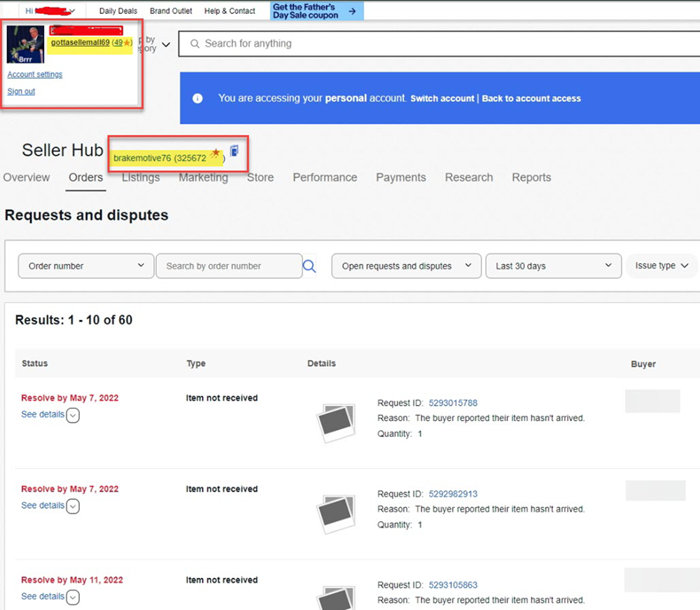This screenshot has height=610, width=700.
Task: Click the Switch account link
Action: coord(442,99)
